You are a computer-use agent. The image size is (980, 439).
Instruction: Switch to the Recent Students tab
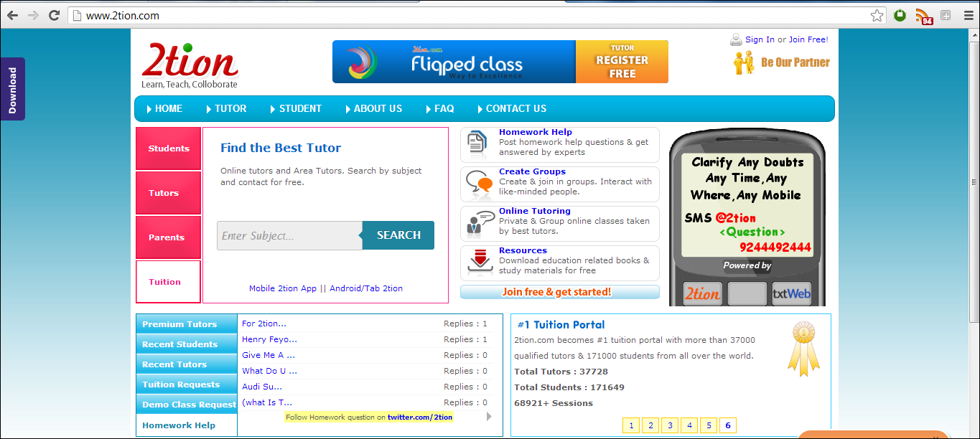tap(187, 344)
